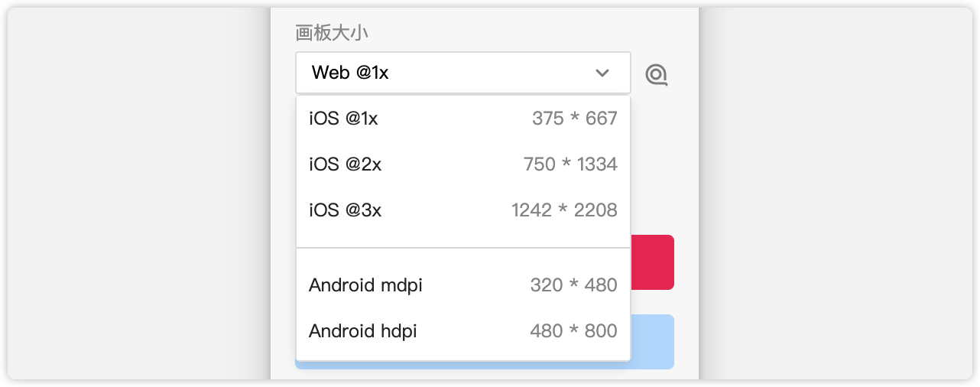Click the divider between iOS and Android groups
This screenshot has height=387, width=980.
point(462,248)
